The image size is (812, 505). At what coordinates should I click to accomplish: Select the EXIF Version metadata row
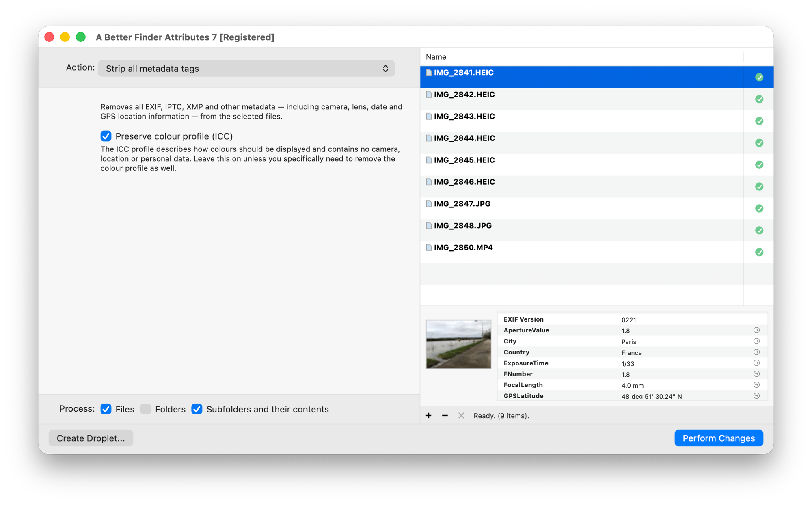pyautogui.click(x=633, y=319)
